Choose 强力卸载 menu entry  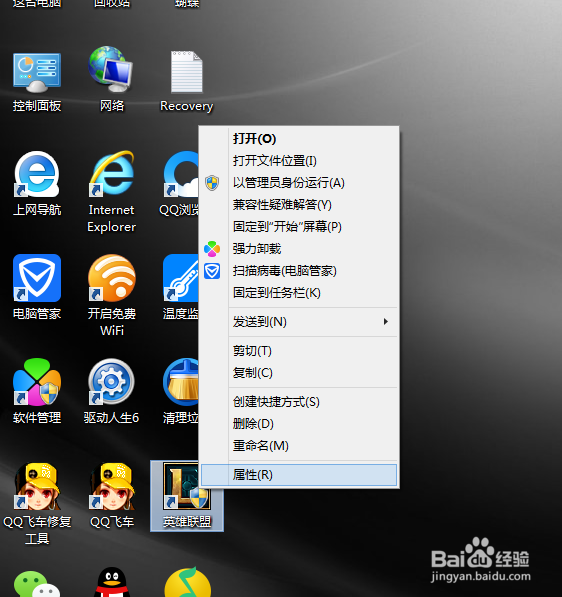click(299, 249)
